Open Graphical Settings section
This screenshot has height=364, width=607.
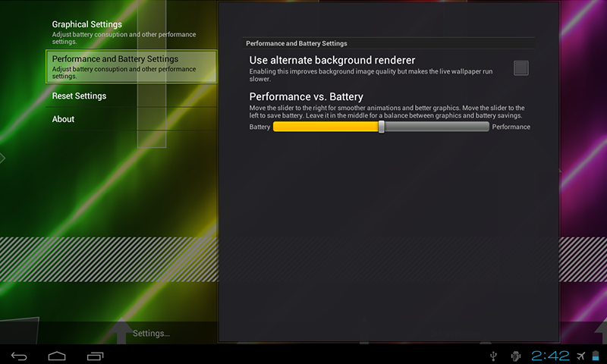(x=131, y=33)
